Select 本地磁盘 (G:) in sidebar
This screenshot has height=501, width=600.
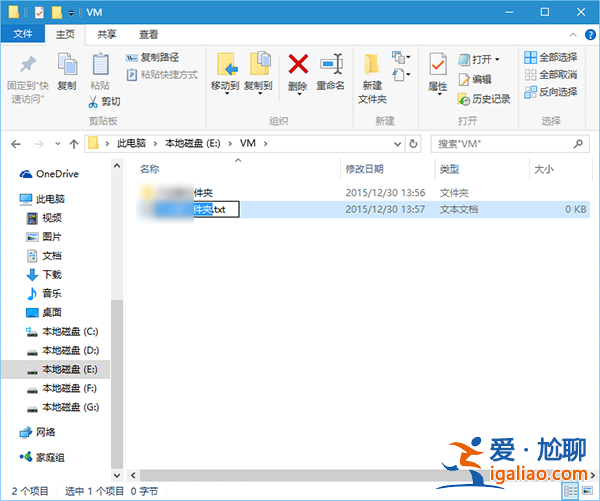click(62, 407)
